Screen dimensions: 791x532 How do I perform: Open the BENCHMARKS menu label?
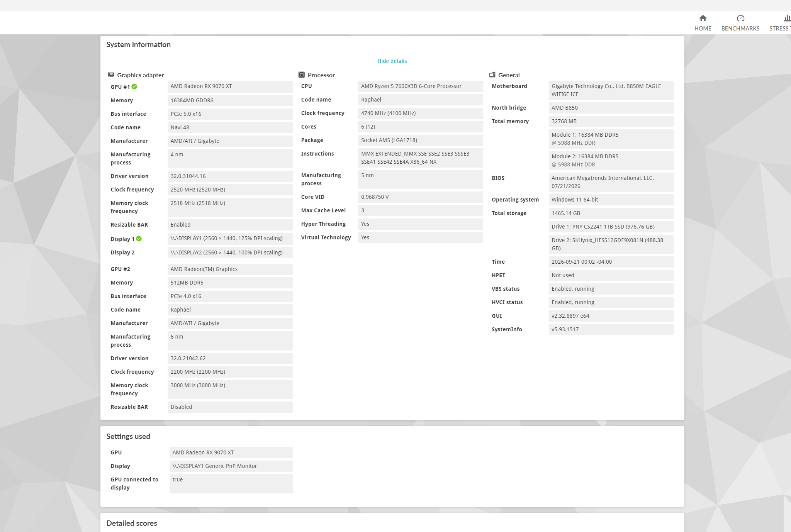pyautogui.click(x=740, y=29)
